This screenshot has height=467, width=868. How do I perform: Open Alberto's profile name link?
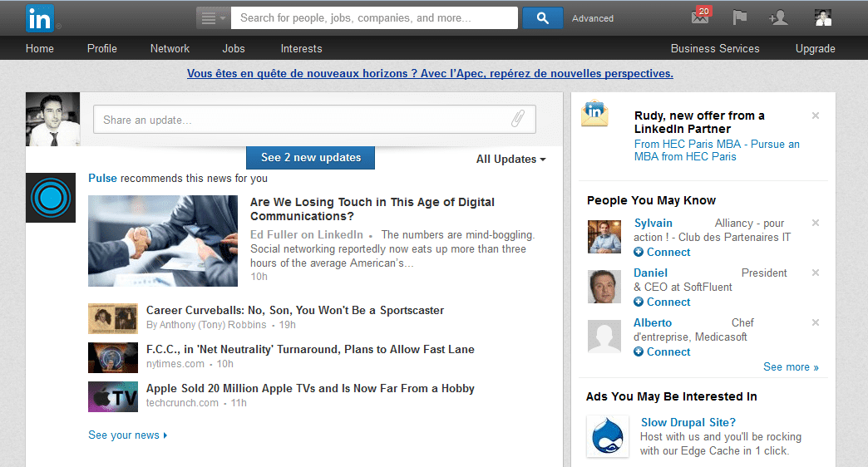pos(653,322)
